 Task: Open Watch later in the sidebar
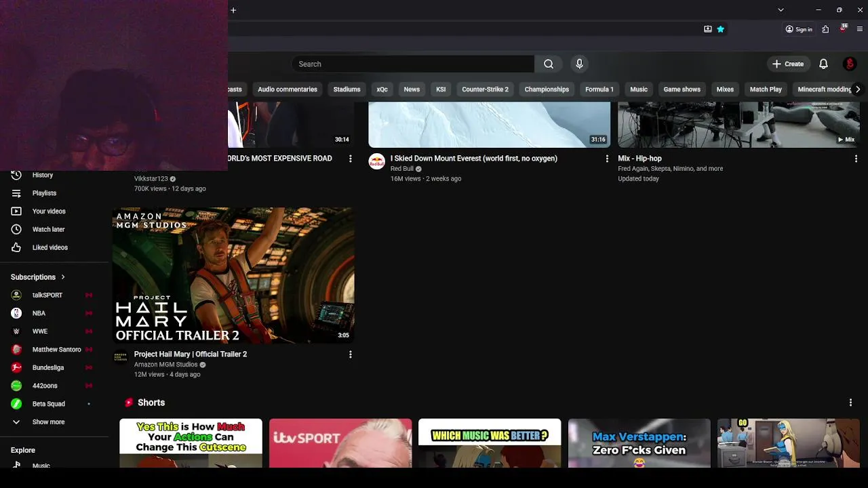click(49, 229)
